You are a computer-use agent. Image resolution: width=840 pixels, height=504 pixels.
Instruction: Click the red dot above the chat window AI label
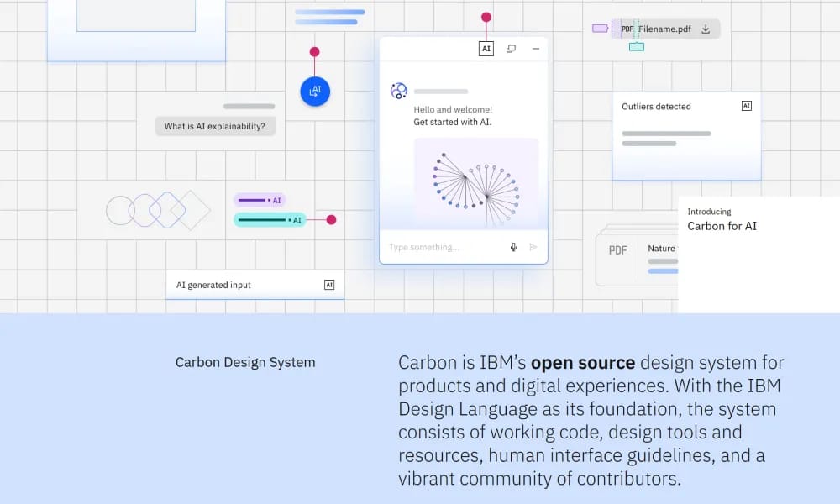(486, 17)
